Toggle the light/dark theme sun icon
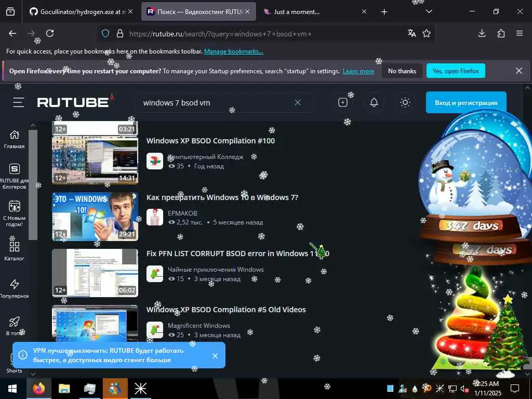Image resolution: width=532 pixels, height=399 pixels. pyautogui.click(x=405, y=102)
